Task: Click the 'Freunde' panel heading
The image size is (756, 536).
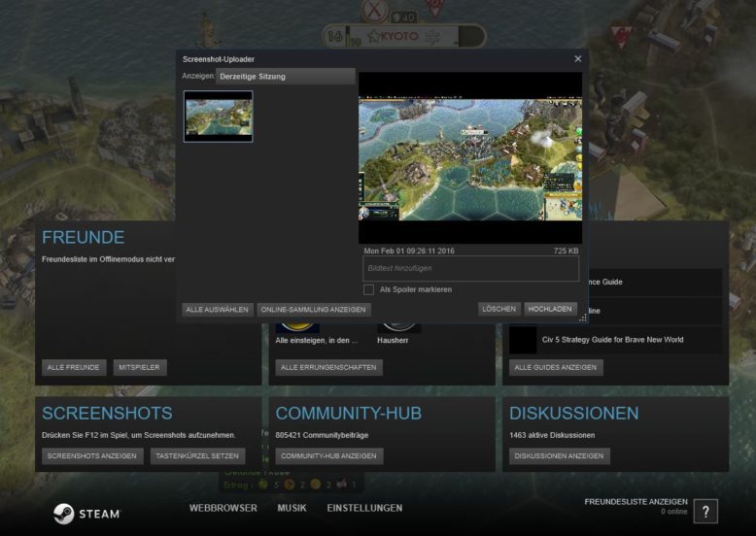Action: click(x=84, y=237)
